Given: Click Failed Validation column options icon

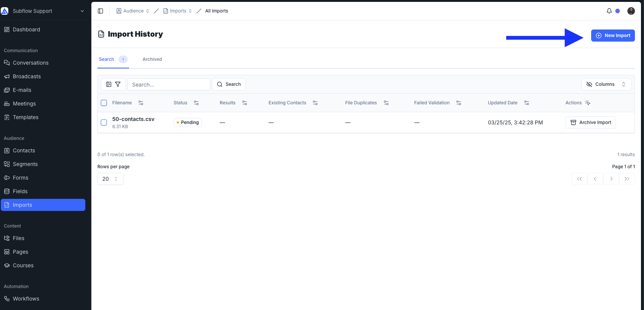Looking at the screenshot, I should coord(459,103).
